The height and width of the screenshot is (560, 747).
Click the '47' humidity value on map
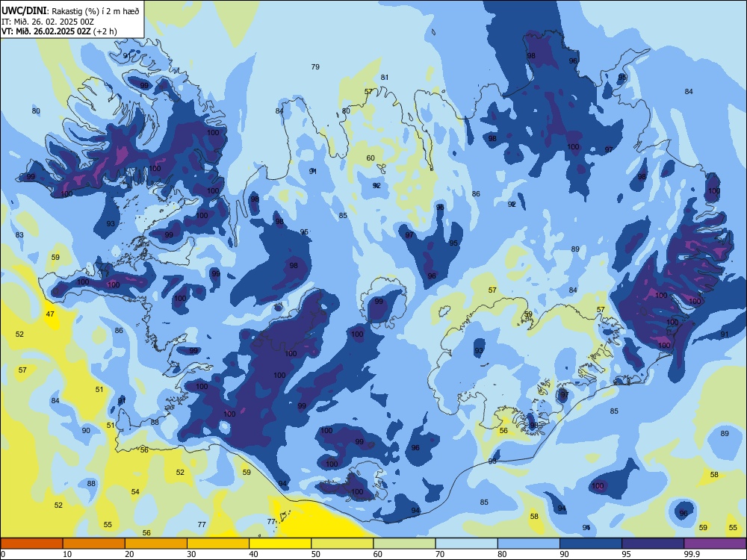[50, 314]
